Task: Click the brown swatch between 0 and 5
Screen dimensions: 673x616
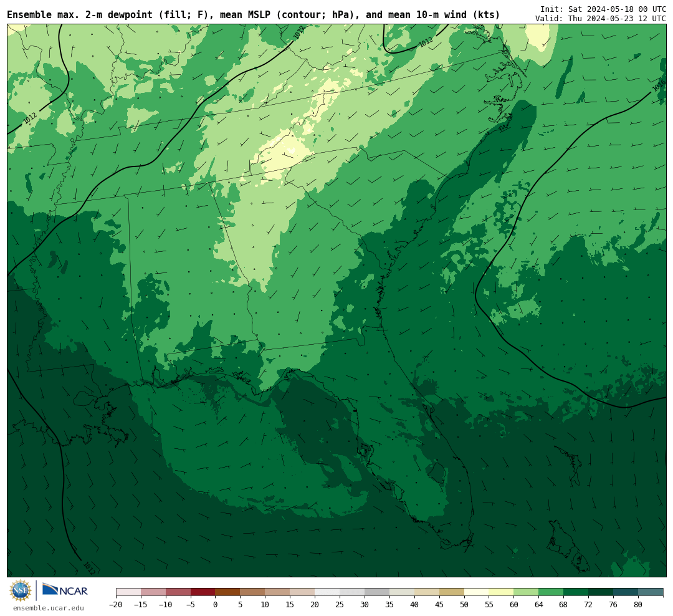Action: pos(227,592)
